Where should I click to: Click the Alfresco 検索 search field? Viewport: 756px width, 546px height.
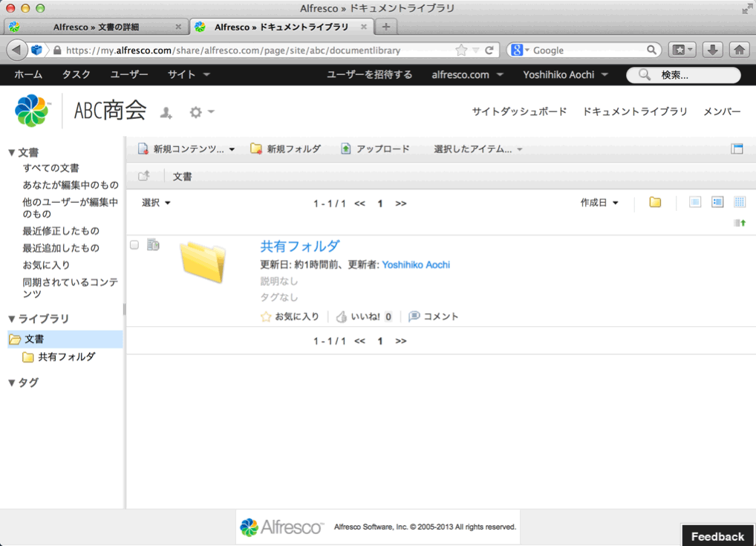[x=683, y=75]
